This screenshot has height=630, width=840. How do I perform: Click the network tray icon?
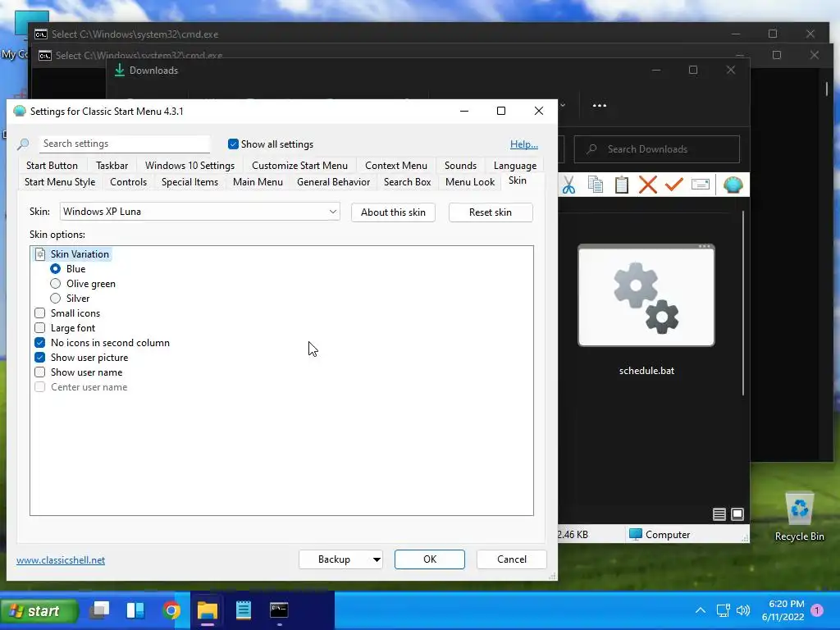coord(724,610)
